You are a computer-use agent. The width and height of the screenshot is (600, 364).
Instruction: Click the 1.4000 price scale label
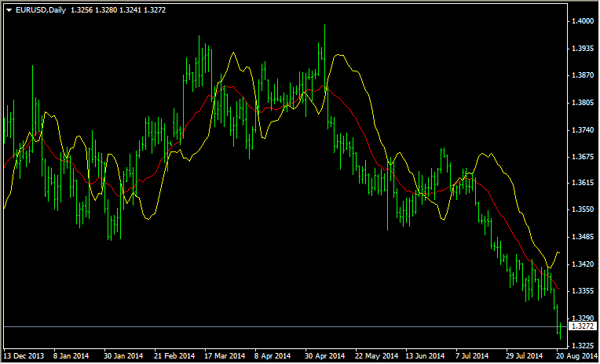tap(584, 22)
